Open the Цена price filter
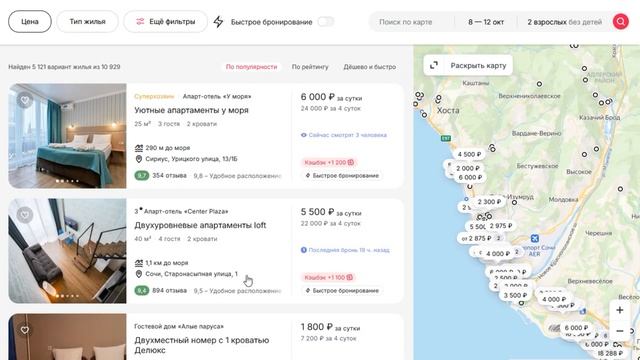 click(30, 22)
